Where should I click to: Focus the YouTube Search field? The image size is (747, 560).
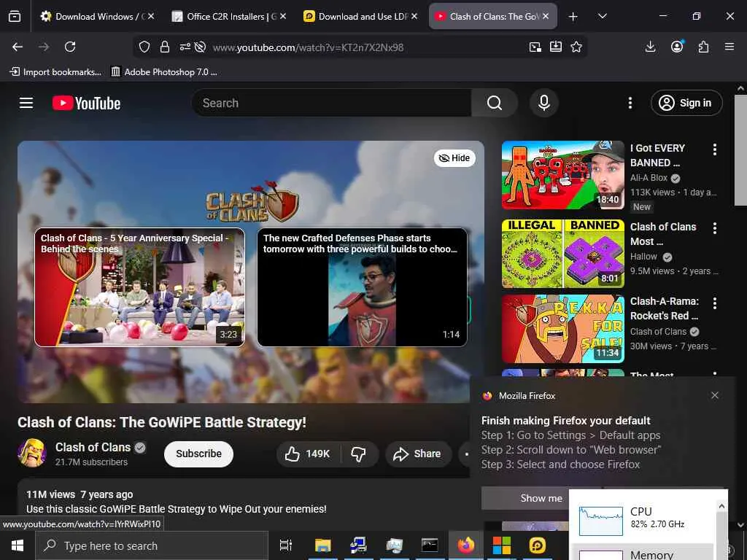click(x=332, y=103)
